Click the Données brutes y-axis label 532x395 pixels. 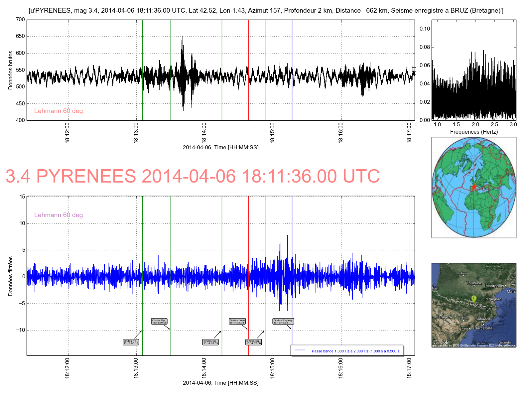(11, 70)
